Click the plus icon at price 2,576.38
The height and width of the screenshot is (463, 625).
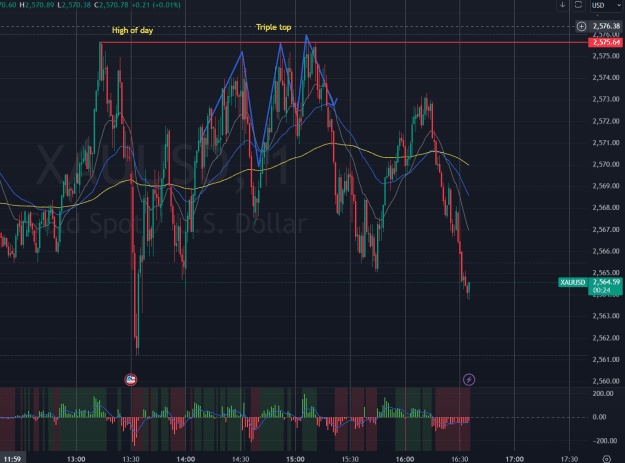point(581,26)
